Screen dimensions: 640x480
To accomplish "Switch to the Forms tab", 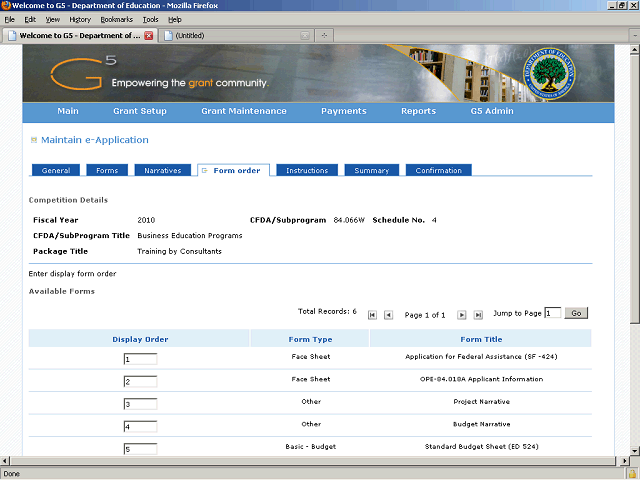I will [107, 170].
